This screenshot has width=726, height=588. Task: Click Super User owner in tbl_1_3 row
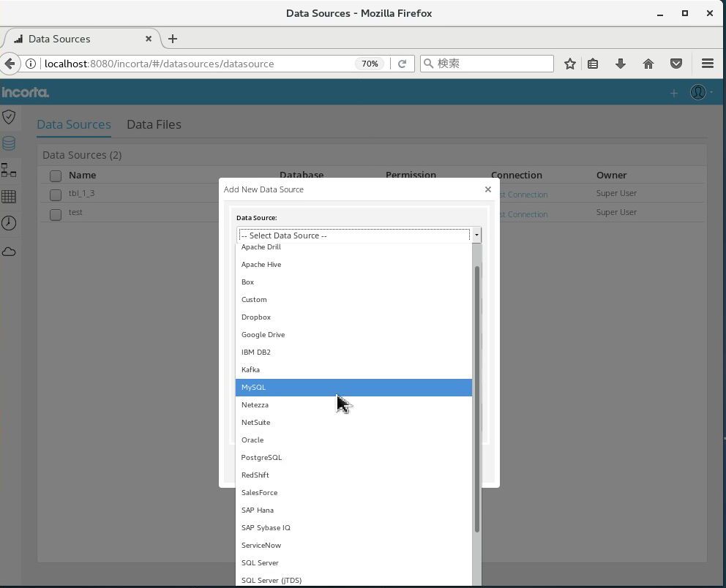616,193
